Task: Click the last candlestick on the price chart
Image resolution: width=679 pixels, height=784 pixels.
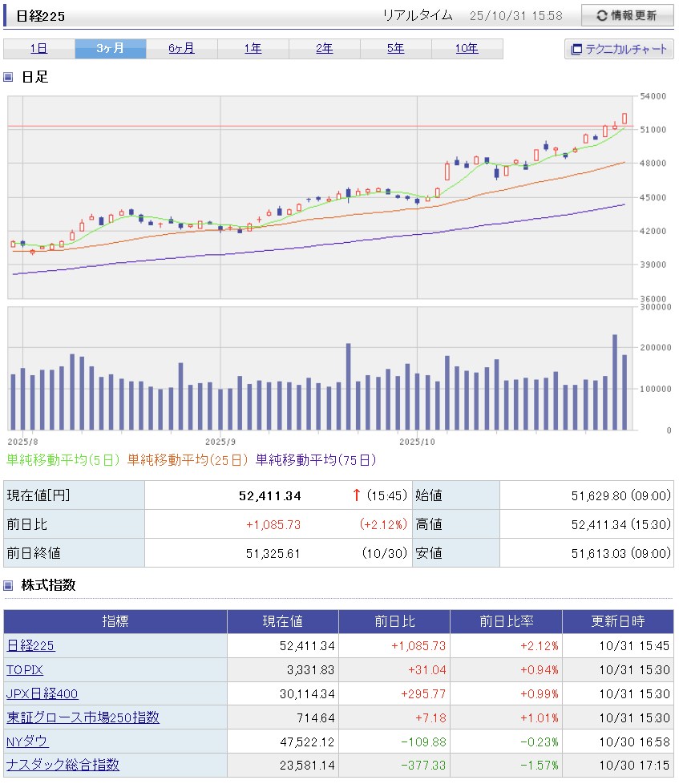Action: (624, 119)
